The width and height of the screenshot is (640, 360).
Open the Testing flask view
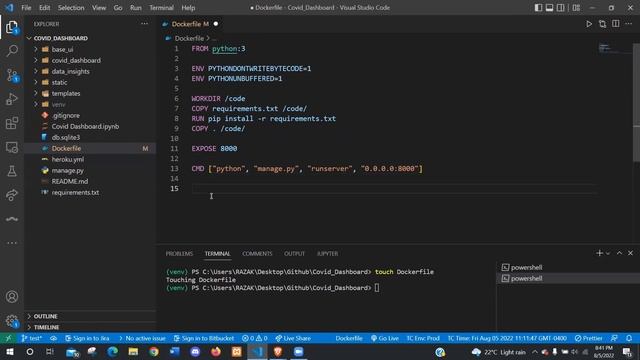12,171
